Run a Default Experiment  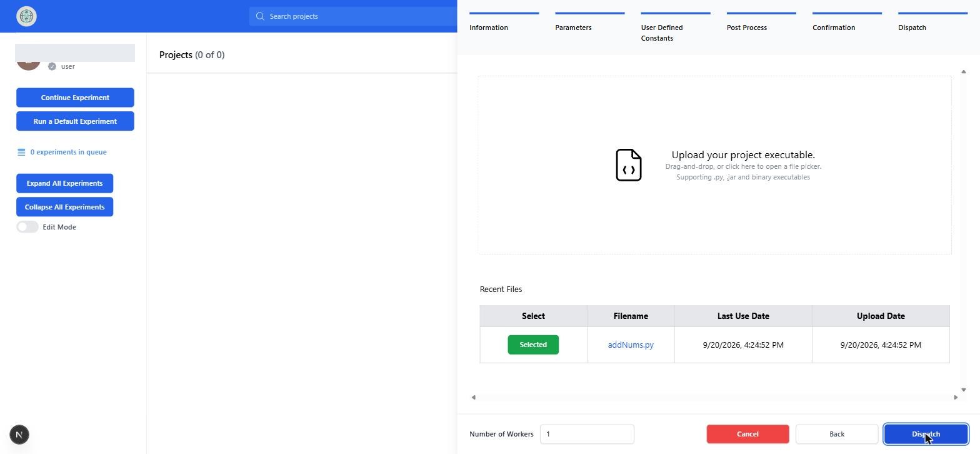coord(75,121)
